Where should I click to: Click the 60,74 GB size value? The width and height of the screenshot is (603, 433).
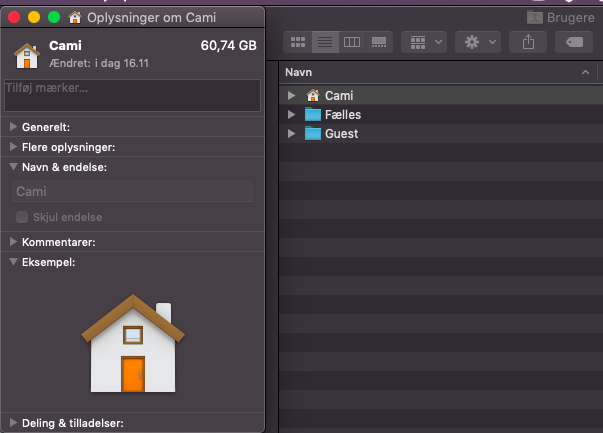pyautogui.click(x=228, y=45)
